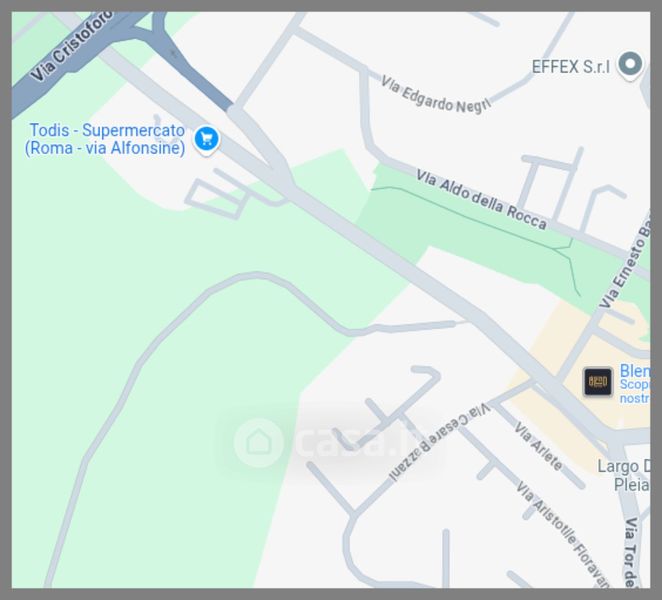Click the Via Cesare Bazzani street label
662x600 pixels.
(439, 442)
